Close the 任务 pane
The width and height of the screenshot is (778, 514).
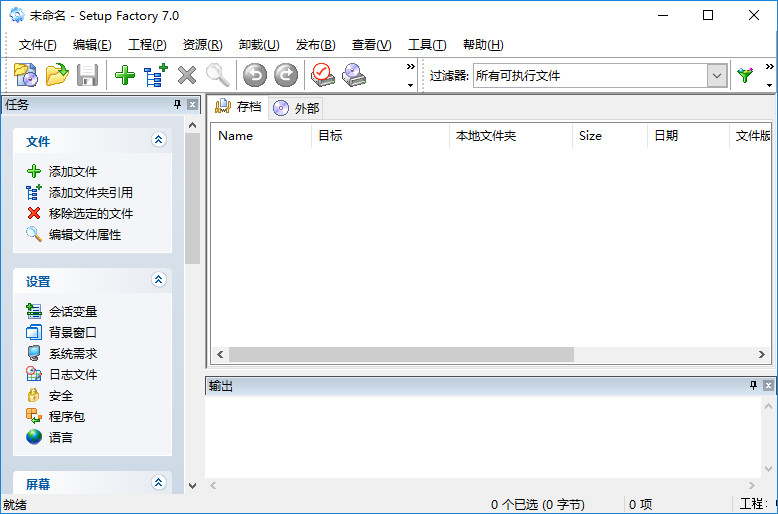click(193, 104)
